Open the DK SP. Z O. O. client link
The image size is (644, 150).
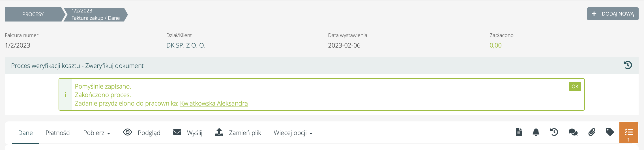(x=186, y=45)
